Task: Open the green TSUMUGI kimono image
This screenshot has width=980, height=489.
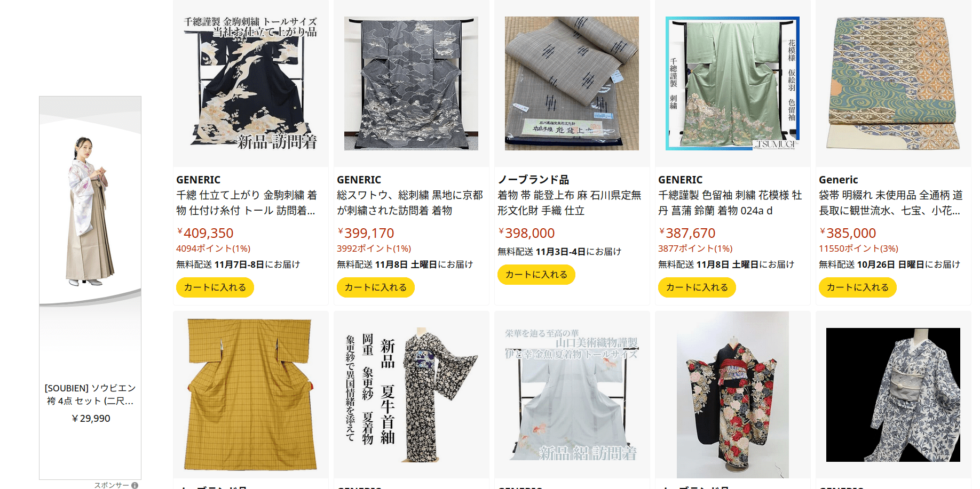Action: (x=732, y=83)
